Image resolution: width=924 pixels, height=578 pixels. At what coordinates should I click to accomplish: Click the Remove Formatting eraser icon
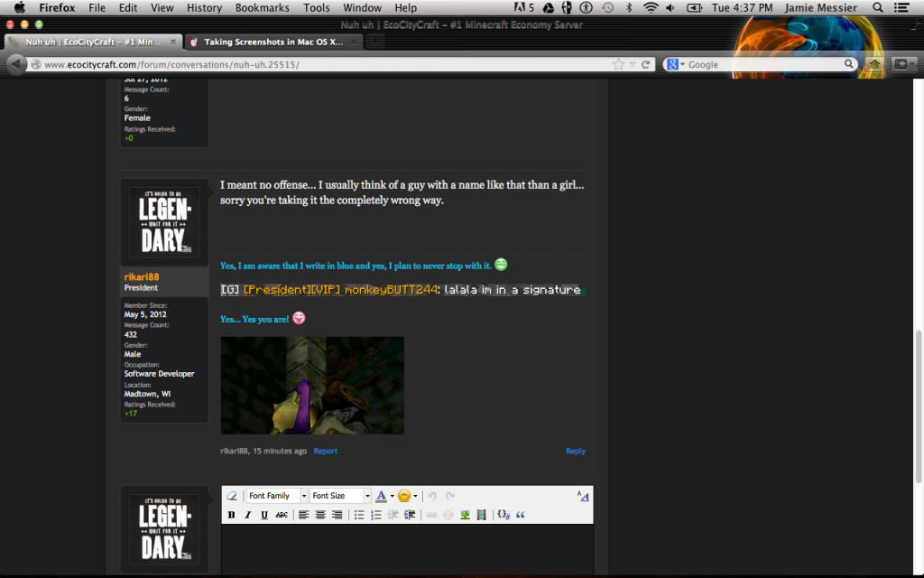point(232,496)
